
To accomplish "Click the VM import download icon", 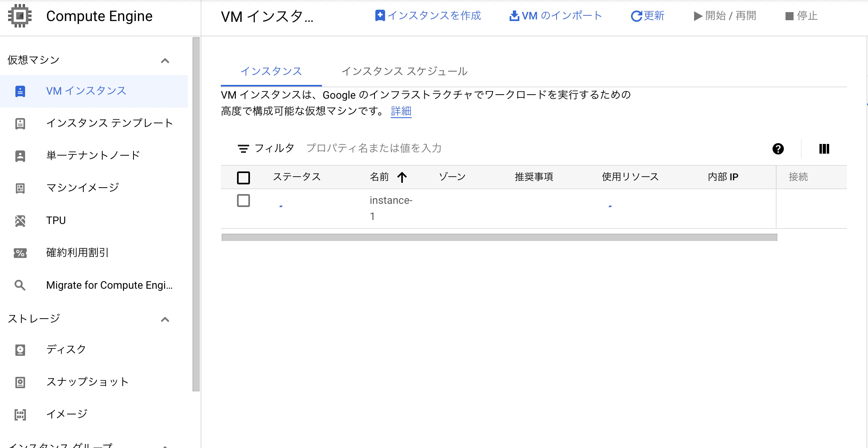I will pyautogui.click(x=514, y=16).
